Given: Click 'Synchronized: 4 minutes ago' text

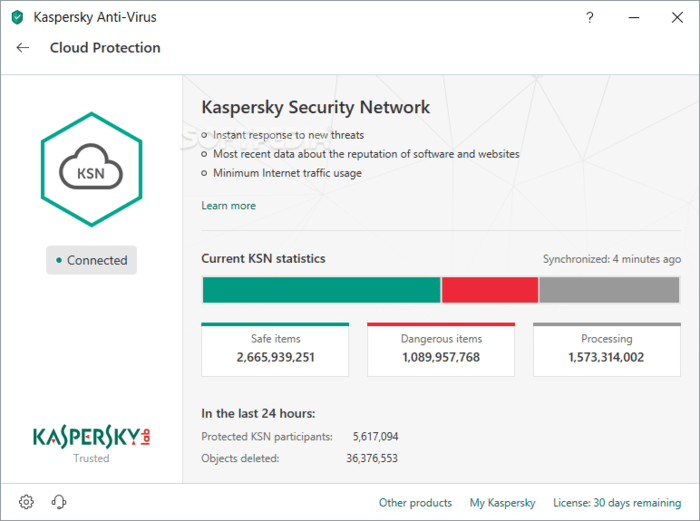Looking at the screenshot, I should point(612,259).
